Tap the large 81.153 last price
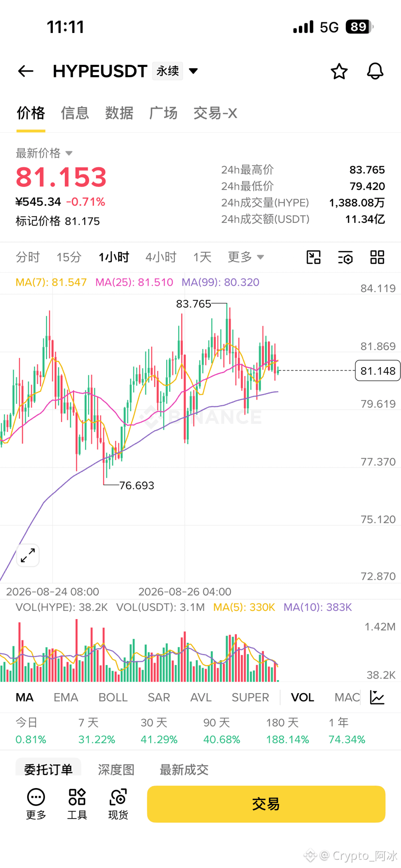The width and height of the screenshot is (401, 868). [x=61, y=177]
